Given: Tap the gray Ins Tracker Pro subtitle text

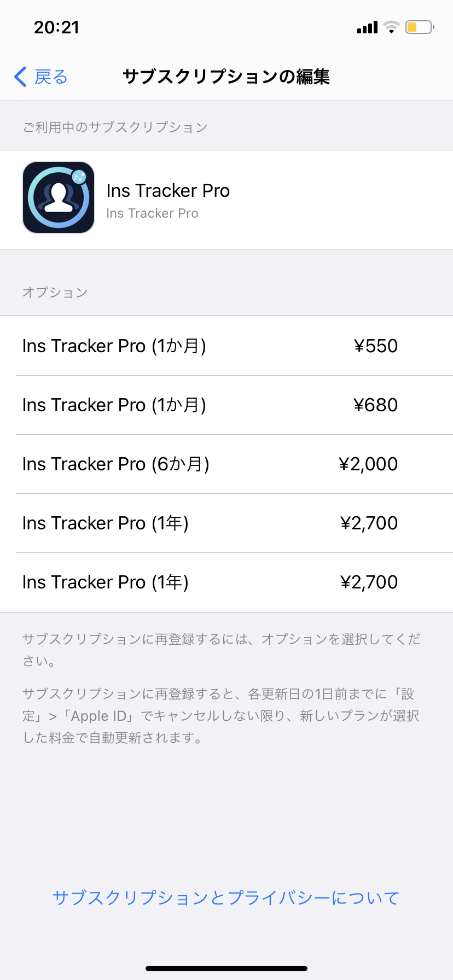Looking at the screenshot, I should [x=152, y=213].
